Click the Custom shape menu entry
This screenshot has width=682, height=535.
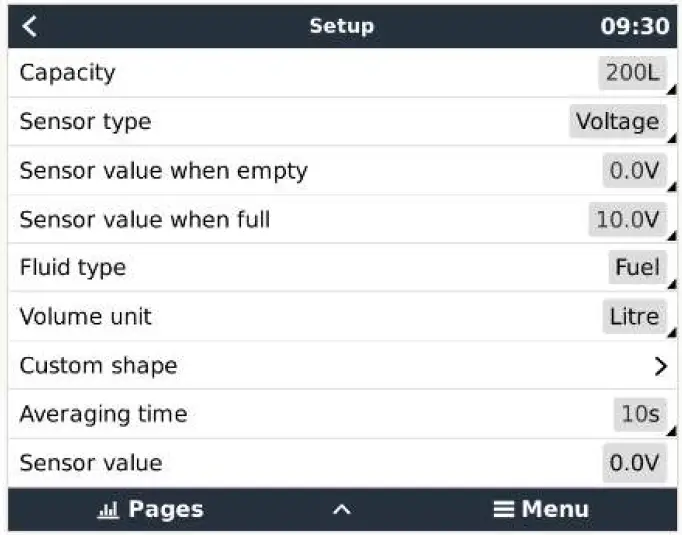tap(98, 366)
